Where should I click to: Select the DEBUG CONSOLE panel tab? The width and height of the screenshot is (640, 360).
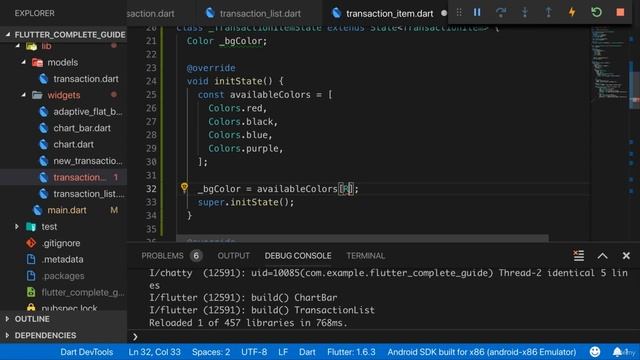pos(298,256)
